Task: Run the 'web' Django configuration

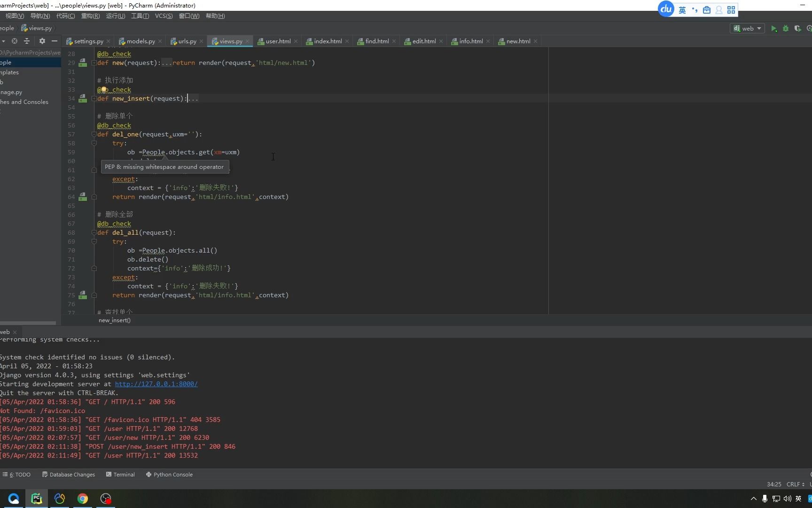Action: [774, 28]
